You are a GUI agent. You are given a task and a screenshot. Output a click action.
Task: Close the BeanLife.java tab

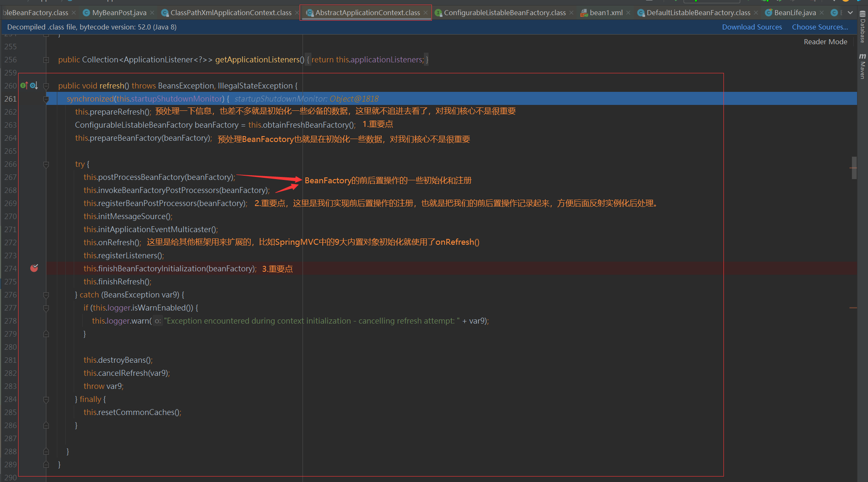coord(822,13)
